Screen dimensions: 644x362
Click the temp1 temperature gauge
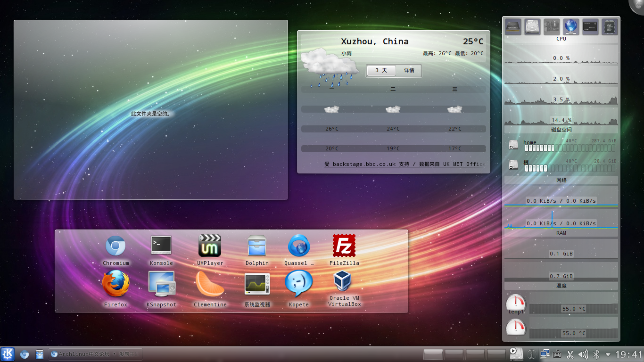[x=515, y=303]
